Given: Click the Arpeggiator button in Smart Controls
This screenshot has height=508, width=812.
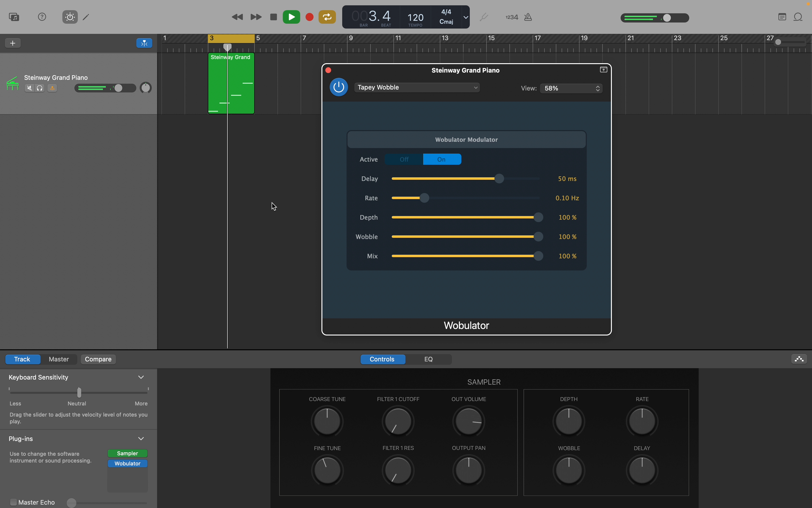Looking at the screenshot, I should [799, 359].
